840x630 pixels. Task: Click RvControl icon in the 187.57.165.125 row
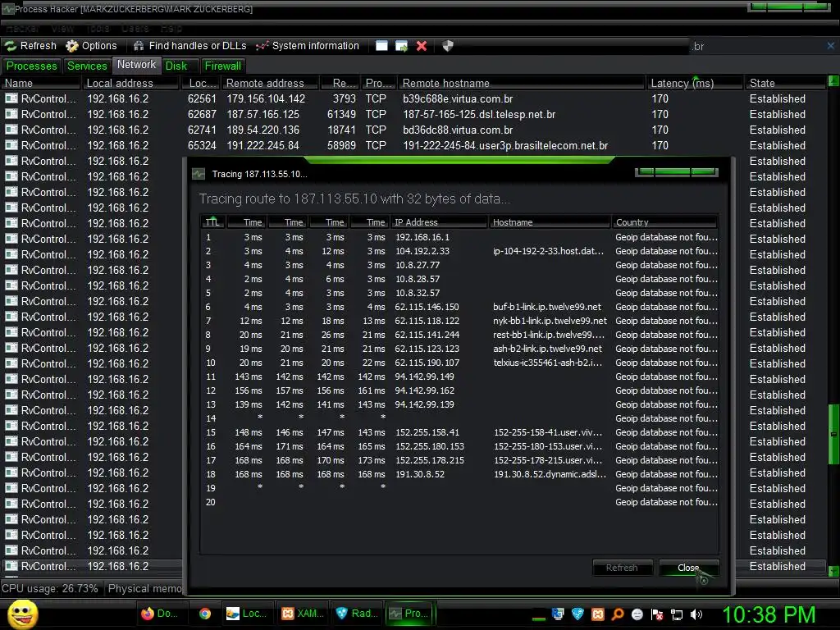tap(11, 114)
